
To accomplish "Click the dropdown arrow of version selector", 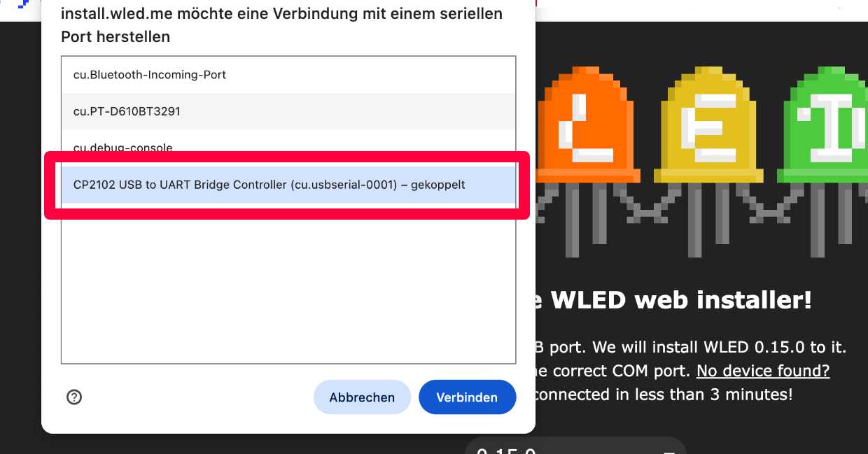I will (668, 451).
